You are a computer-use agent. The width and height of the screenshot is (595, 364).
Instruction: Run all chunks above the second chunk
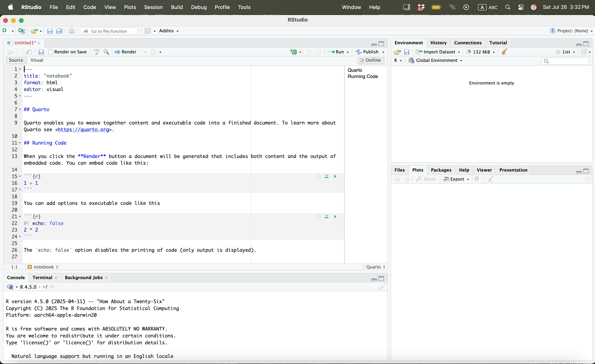point(327,216)
